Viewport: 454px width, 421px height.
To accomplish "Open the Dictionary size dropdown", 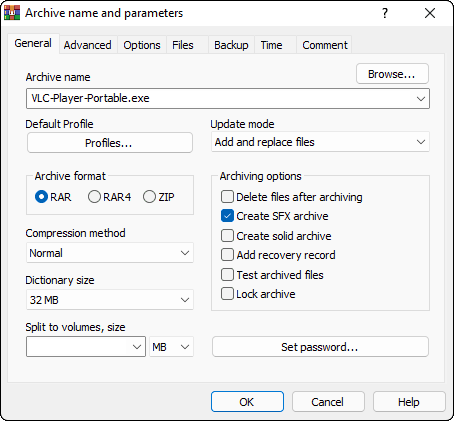I will pyautogui.click(x=110, y=300).
